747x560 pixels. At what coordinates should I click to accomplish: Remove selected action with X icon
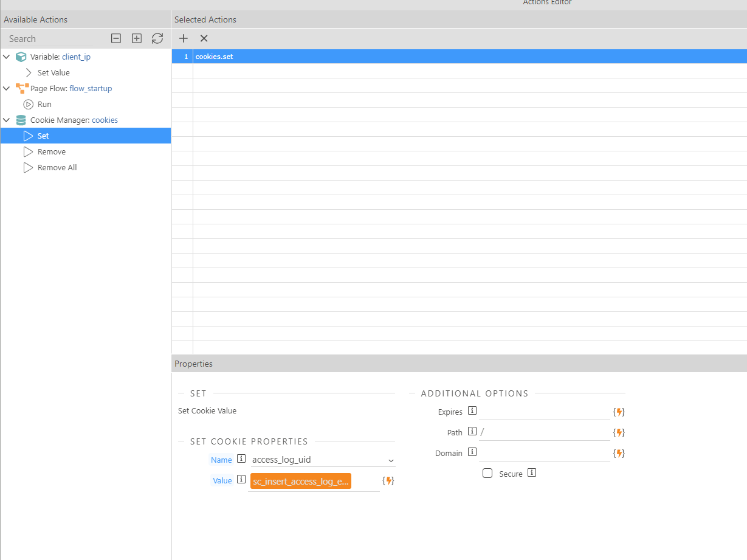pyautogui.click(x=204, y=38)
